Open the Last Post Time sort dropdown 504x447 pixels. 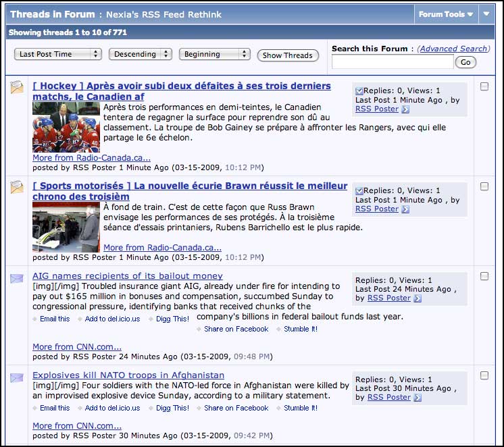pos(58,54)
